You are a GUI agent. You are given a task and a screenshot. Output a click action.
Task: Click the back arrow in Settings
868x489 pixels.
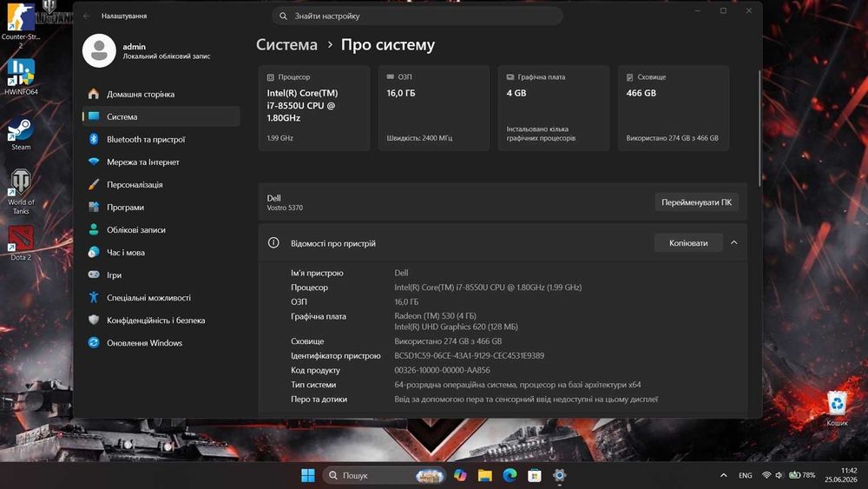pos(87,16)
